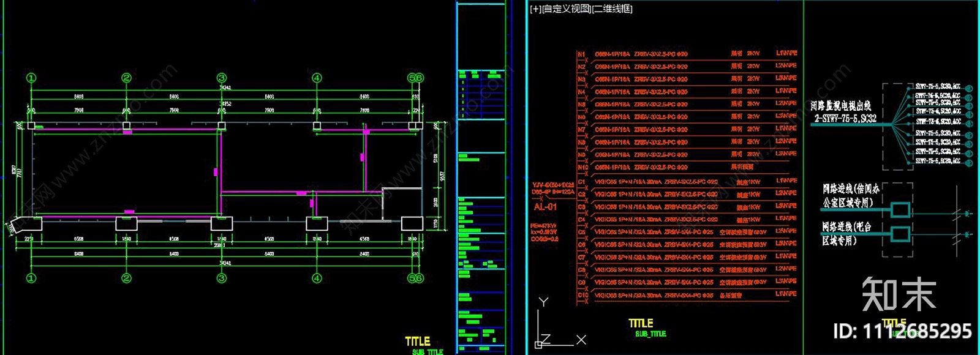Click the 网络进线 休闲办公室区域专用 label
The image size is (980, 355).
click(851, 196)
